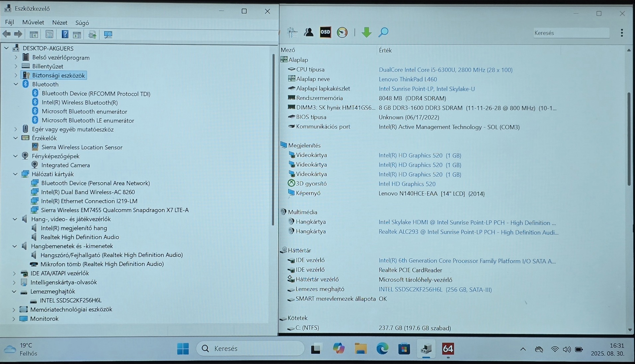Click Intel Sunrise Point-LP, Intel Skylake-U link
Screen dimensions: 635x364
coord(427,89)
